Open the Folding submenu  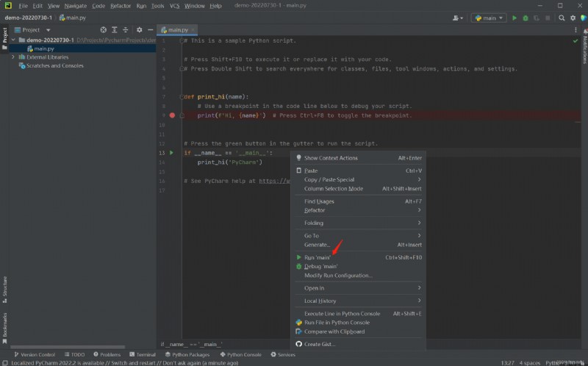358,223
